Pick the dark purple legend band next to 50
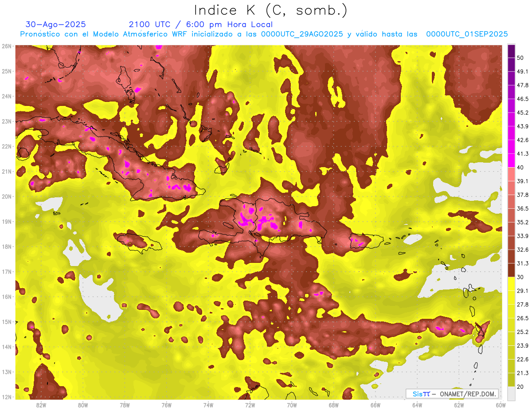 (x=511, y=51)
